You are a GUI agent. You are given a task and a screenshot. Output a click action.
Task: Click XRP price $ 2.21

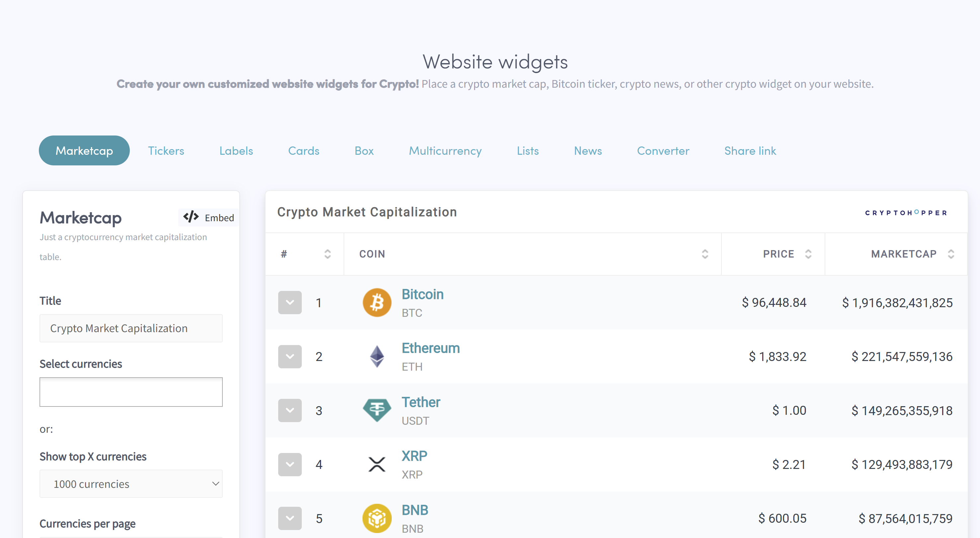[x=789, y=464]
